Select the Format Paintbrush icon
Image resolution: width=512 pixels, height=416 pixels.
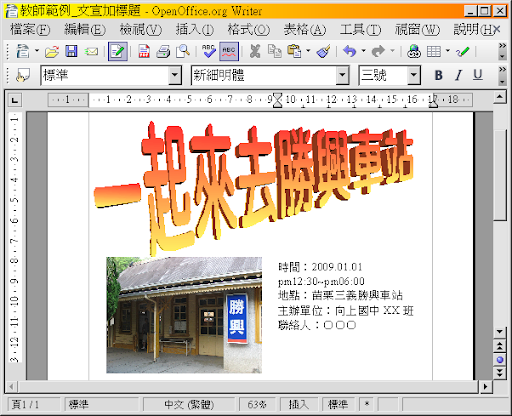[x=323, y=51]
